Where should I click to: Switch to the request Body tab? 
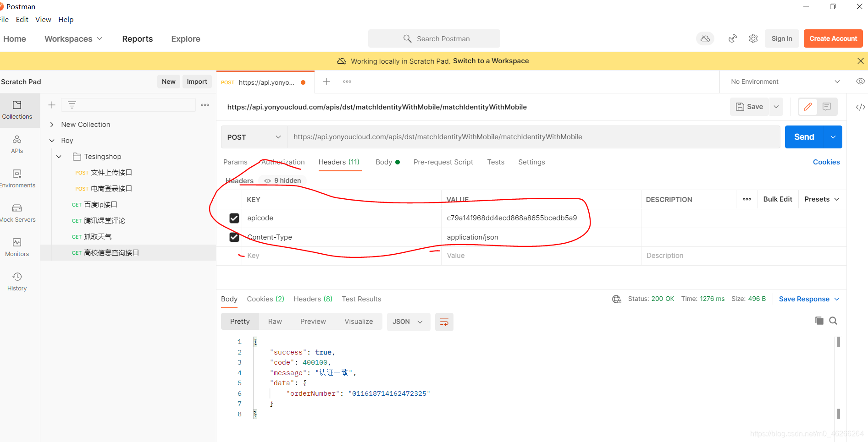tap(387, 162)
